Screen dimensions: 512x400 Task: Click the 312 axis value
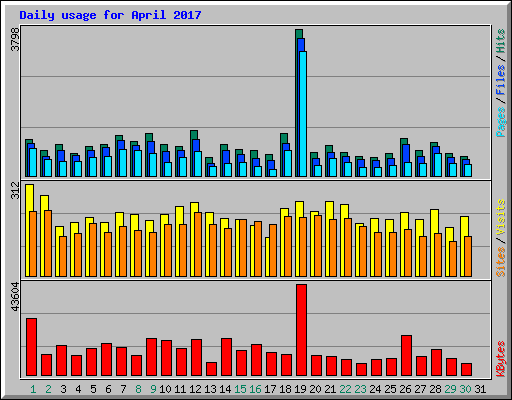[15, 190]
